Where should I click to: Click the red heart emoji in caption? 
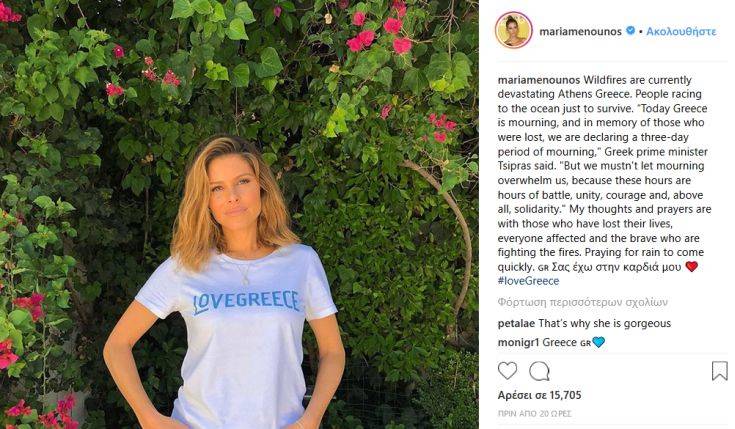(691, 267)
